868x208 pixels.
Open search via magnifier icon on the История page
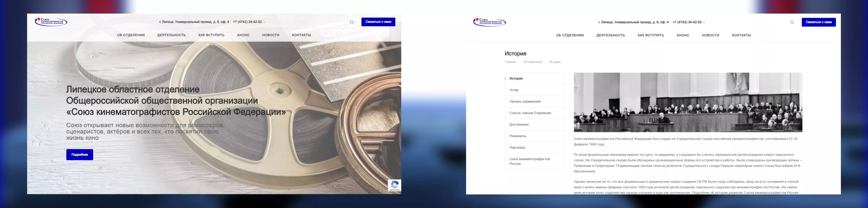(x=792, y=22)
